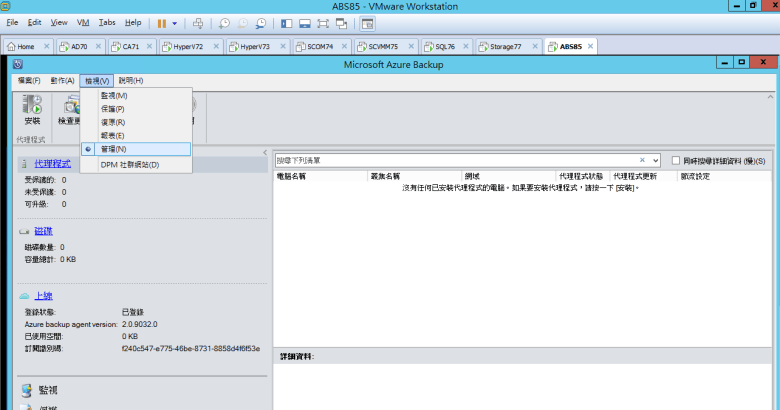
Task: Click the VMware Unity mode icon
Action: point(342,22)
